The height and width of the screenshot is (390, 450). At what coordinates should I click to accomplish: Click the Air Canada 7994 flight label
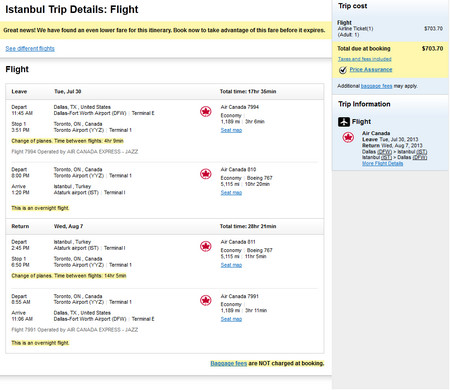point(240,107)
